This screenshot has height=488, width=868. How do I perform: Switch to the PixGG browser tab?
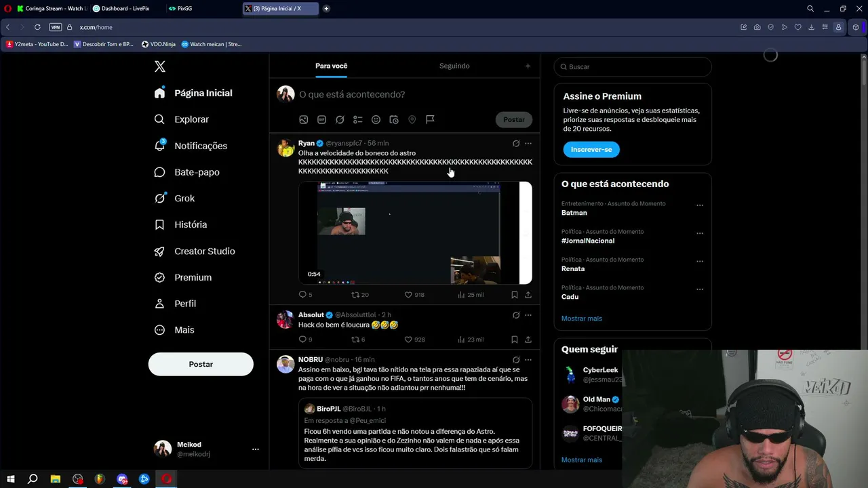[x=184, y=9]
